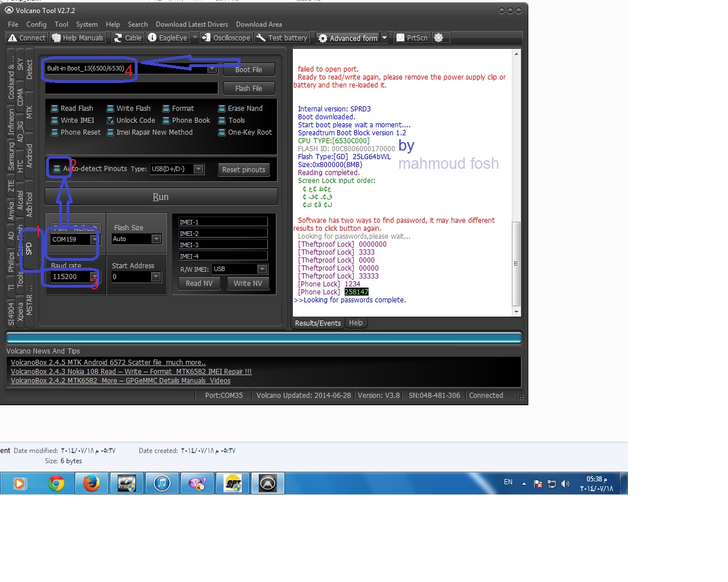Image resolution: width=728 pixels, height=582 pixels.
Task: Open the Tool menu
Action: 61,24
